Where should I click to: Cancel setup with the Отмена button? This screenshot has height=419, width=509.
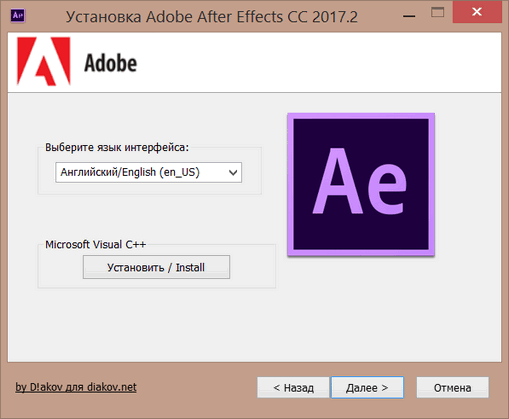(452, 388)
